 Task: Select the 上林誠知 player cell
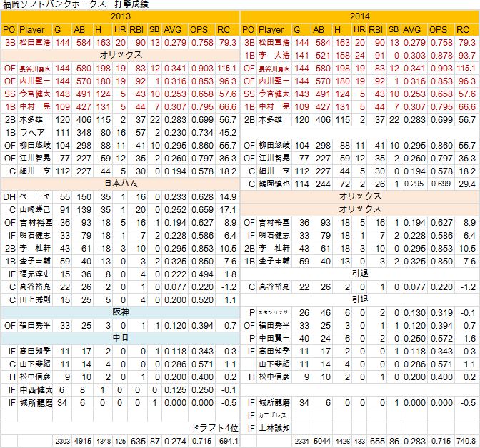274,429
